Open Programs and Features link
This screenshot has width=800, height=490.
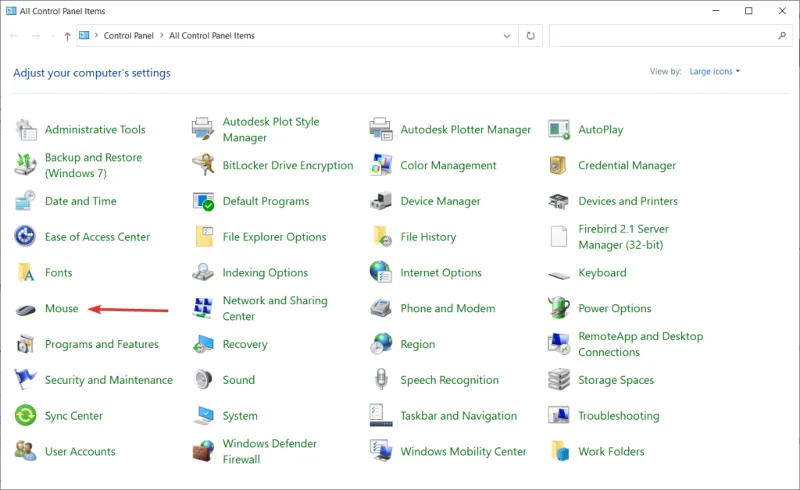(x=102, y=344)
